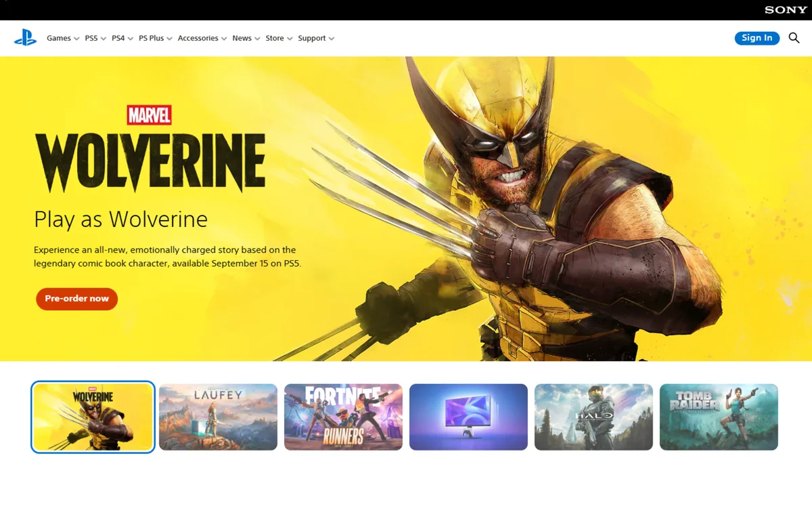Expand the Support dropdown arrow
The height and width of the screenshot is (508, 812).
[x=332, y=39]
